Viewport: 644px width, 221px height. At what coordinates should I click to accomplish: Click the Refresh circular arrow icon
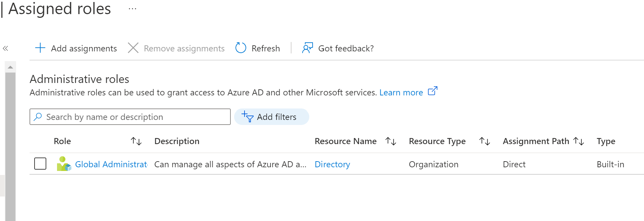(241, 48)
